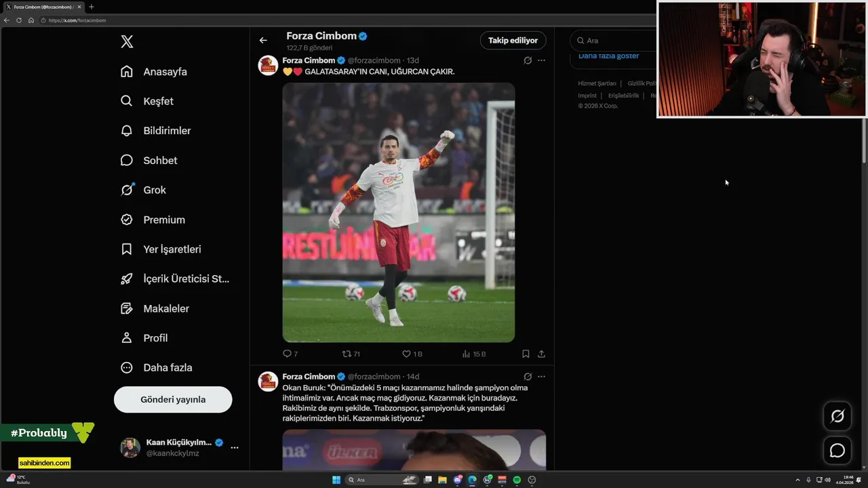Click Forza Cimbom avatar on first post

268,65
